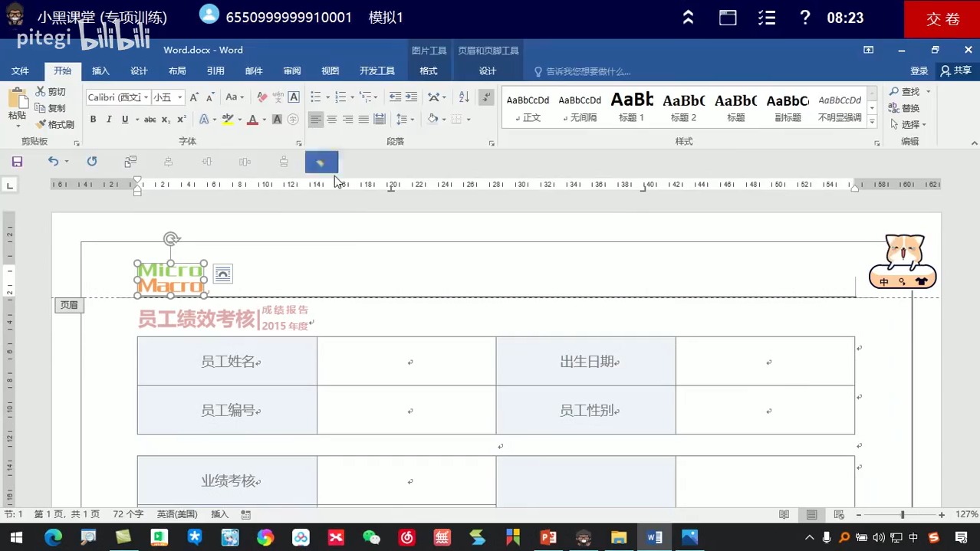Click the Copy (复制) button
The image size is (980, 551).
click(x=51, y=108)
